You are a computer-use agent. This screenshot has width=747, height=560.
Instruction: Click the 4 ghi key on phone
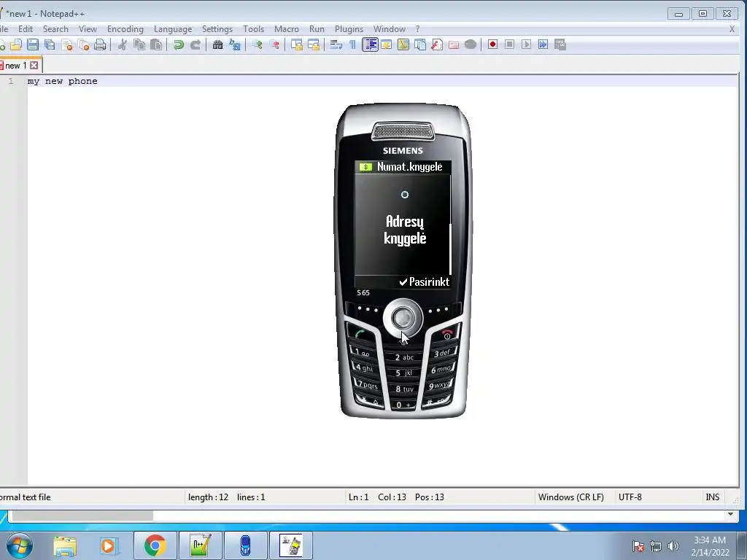click(363, 367)
